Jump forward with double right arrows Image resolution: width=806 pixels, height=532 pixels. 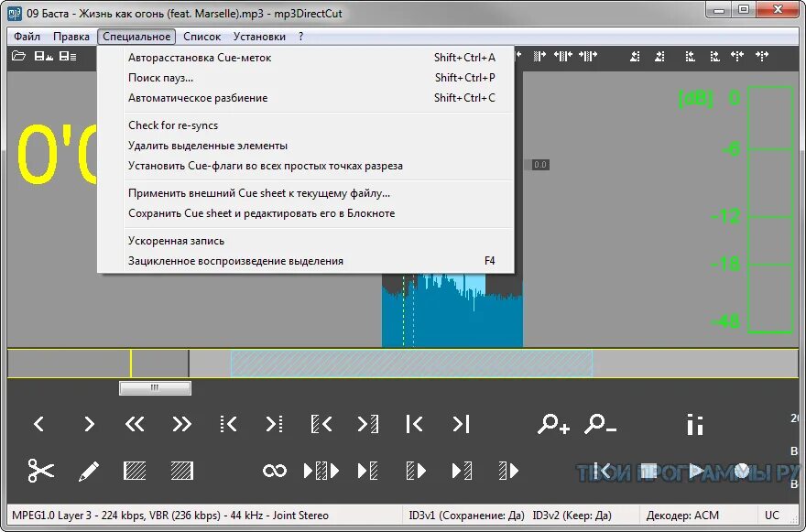click(181, 424)
